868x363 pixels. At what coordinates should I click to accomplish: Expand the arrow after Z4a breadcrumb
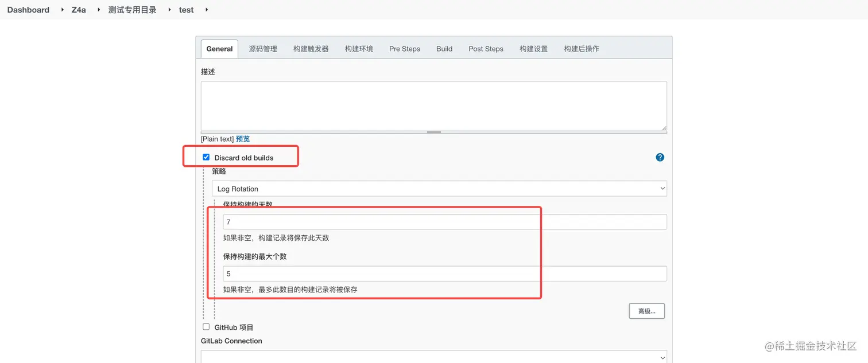98,10
